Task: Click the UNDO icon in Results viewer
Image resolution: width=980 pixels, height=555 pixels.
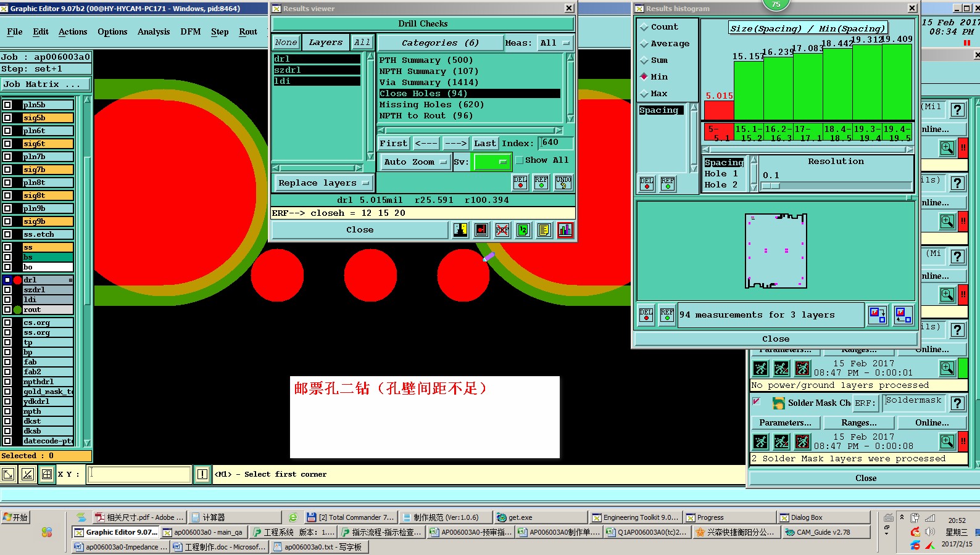Action: tap(563, 183)
